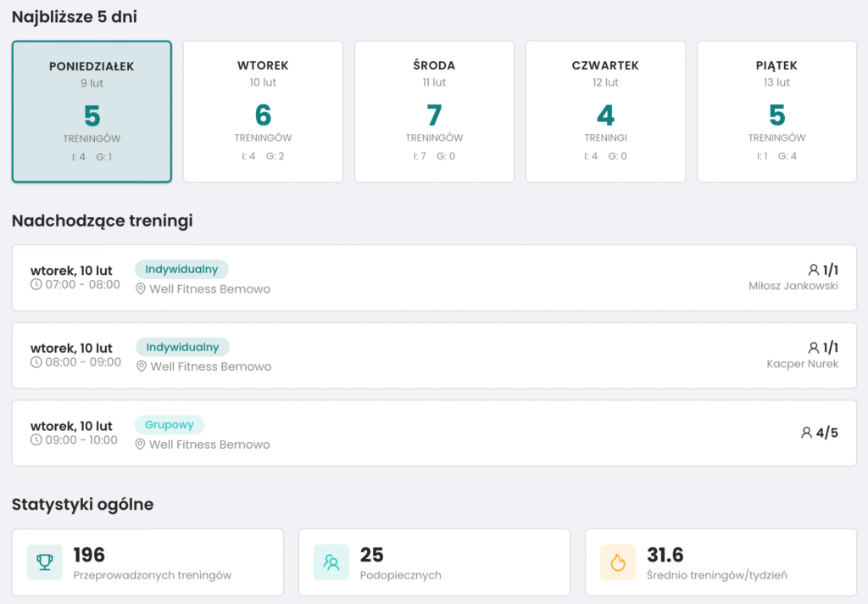The width and height of the screenshot is (868, 604).
Task: Switch to the Środa 11 lut card
Action: coord(435,111)
